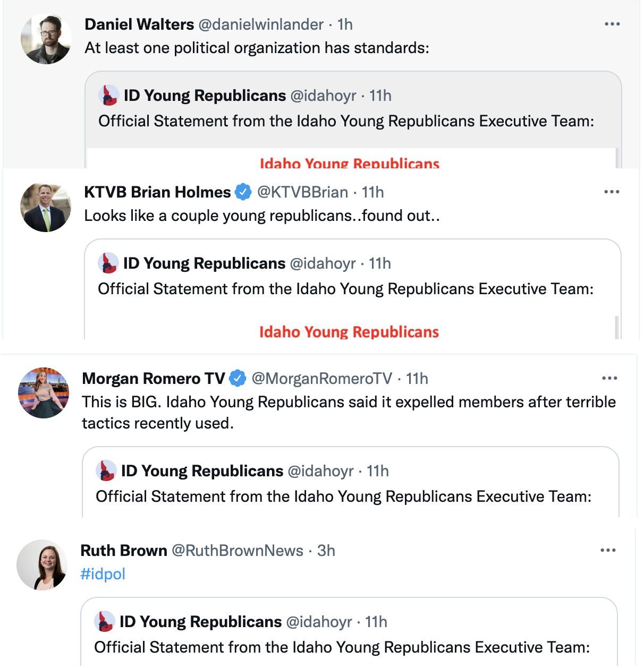Open the 3h timestamp on Ruth Brown's tweet
Viewport: 644px width, 668px height.
[326, 551]
